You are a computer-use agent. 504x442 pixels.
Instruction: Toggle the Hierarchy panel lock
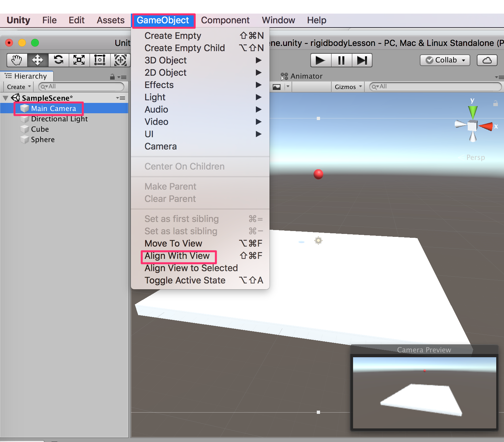point(112,77)
